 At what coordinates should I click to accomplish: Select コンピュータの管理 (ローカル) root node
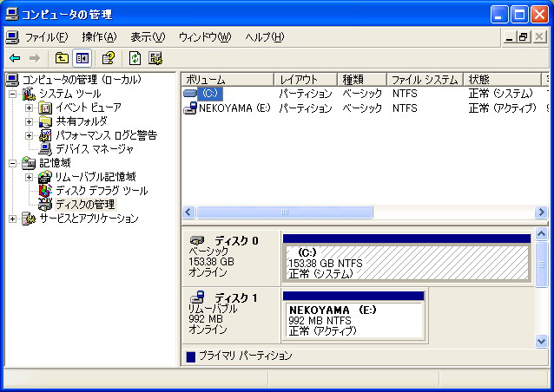click(x=82, y=80)
